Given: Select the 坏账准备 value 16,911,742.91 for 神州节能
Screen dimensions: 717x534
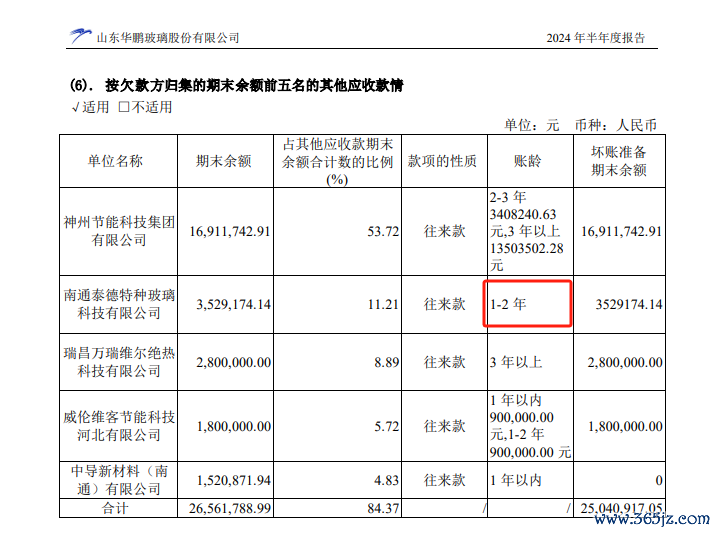Looking at the screenshot, I should pos(621,231).
